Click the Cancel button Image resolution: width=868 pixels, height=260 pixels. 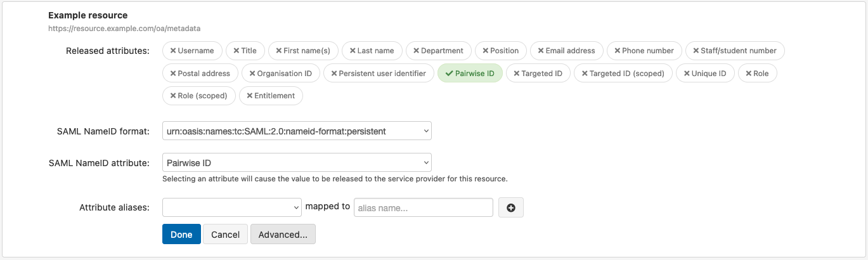pyautogui.click(x=225, y=234)
